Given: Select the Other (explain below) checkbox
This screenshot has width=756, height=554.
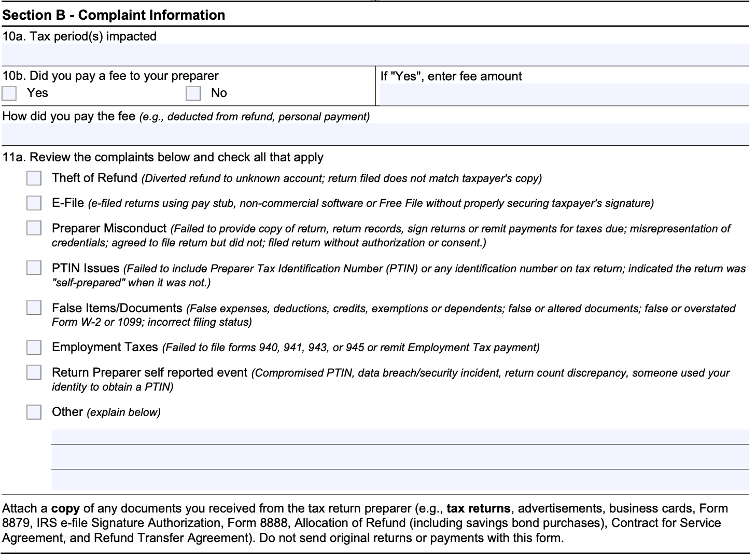Looking at the screenshot, I should 34,412.
